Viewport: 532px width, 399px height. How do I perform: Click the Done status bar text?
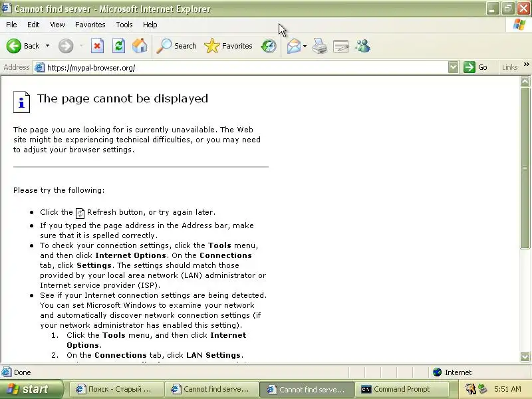pyautogui.click(x=23, y=372)
